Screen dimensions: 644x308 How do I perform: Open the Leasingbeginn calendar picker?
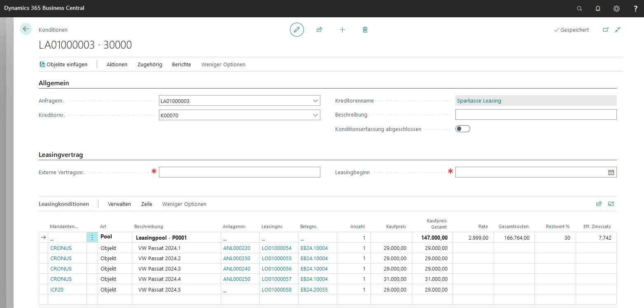pyautogui.click(x=611, y=173)
